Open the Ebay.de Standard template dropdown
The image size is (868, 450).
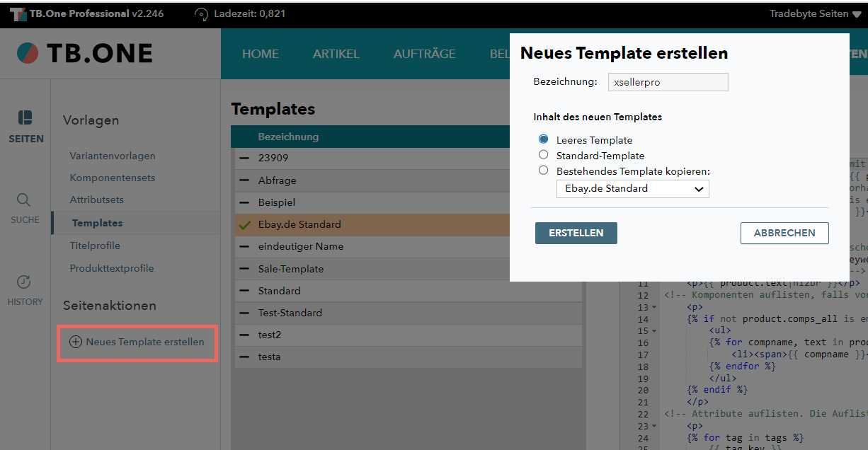(633, 188)
